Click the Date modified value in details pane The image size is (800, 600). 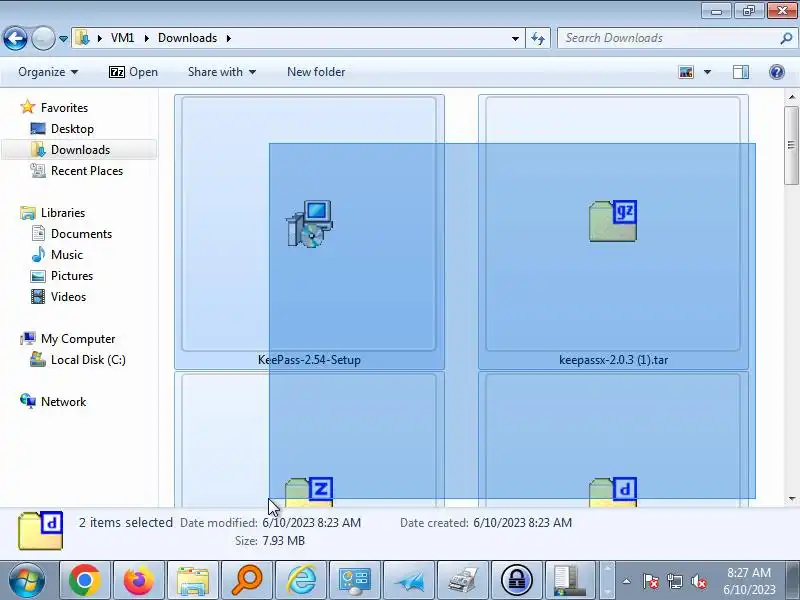pyautogui.click(x=311, y=522)
